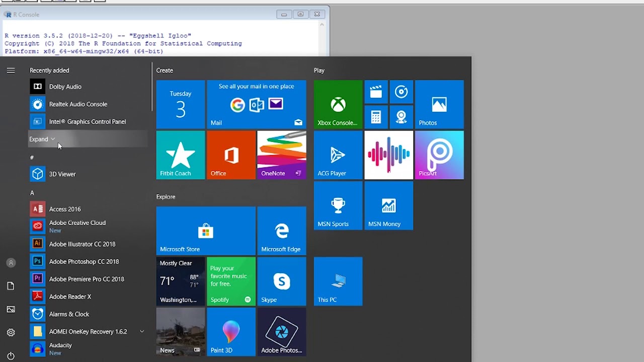
Task: Open Alarms & Clock from the list
Action: (88, 314)
